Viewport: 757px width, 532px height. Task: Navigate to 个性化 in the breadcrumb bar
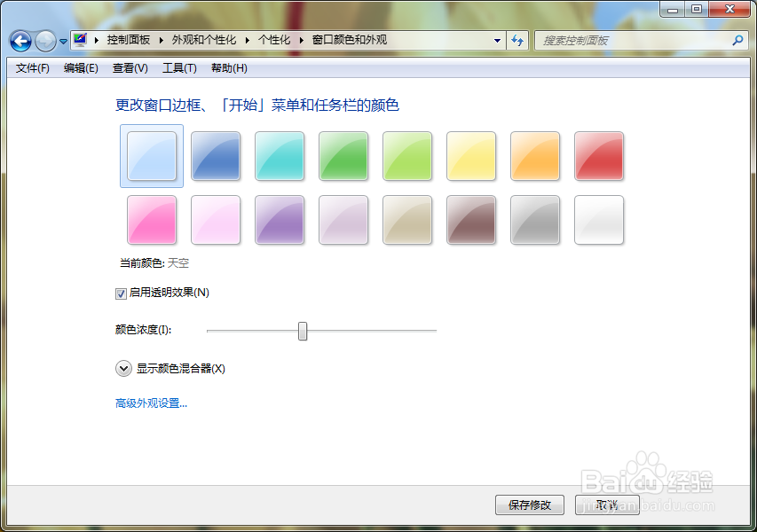tap(274, 41)
